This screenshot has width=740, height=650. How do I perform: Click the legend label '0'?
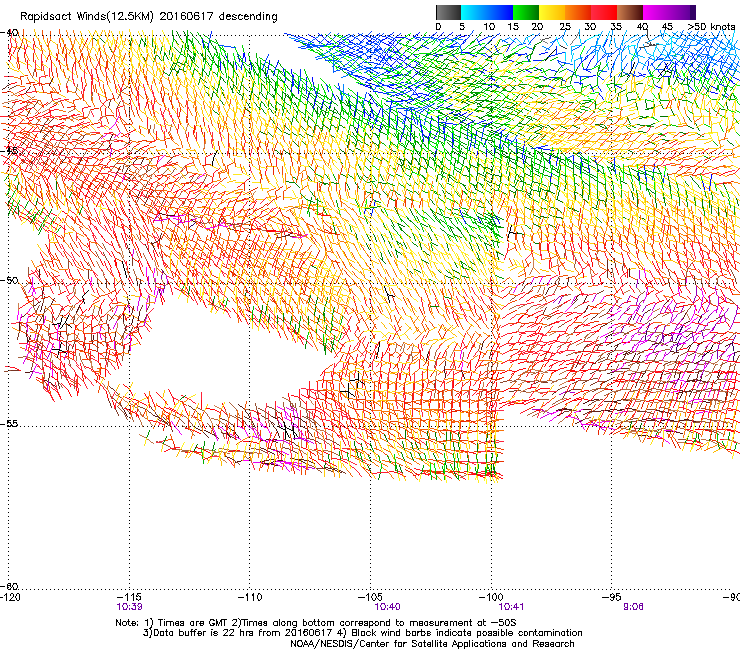(438, 27)
